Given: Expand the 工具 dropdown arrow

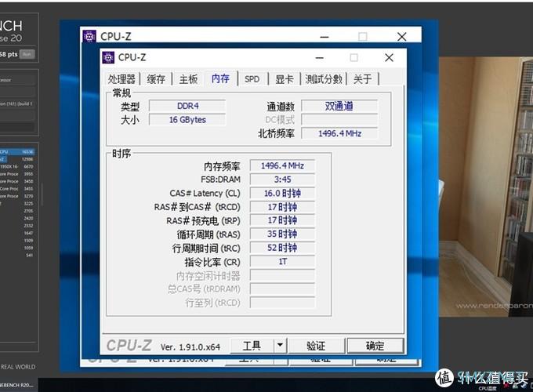Looking at the screenshot, I should 280,346.
